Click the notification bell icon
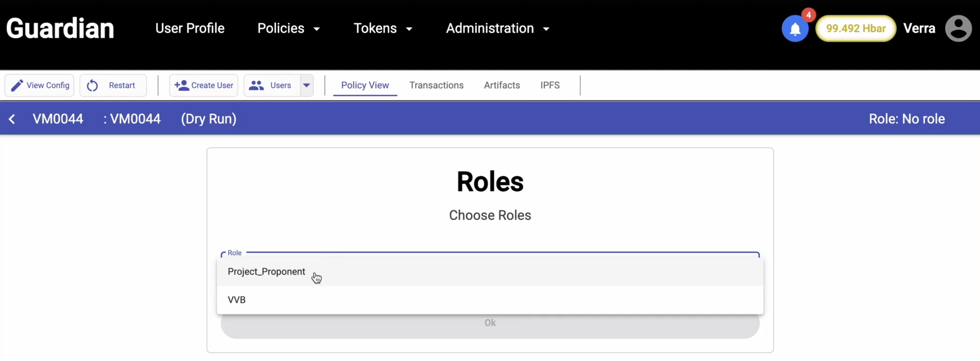The image size is (980, 361). coord(795,29)
